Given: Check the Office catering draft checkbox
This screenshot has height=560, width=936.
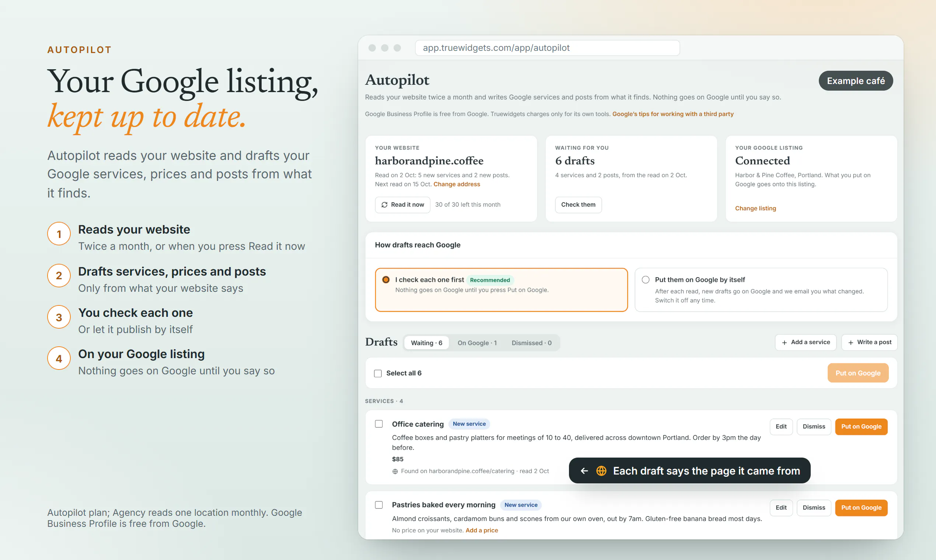Looking at the screenshot, I should click(x=379, y=424).
